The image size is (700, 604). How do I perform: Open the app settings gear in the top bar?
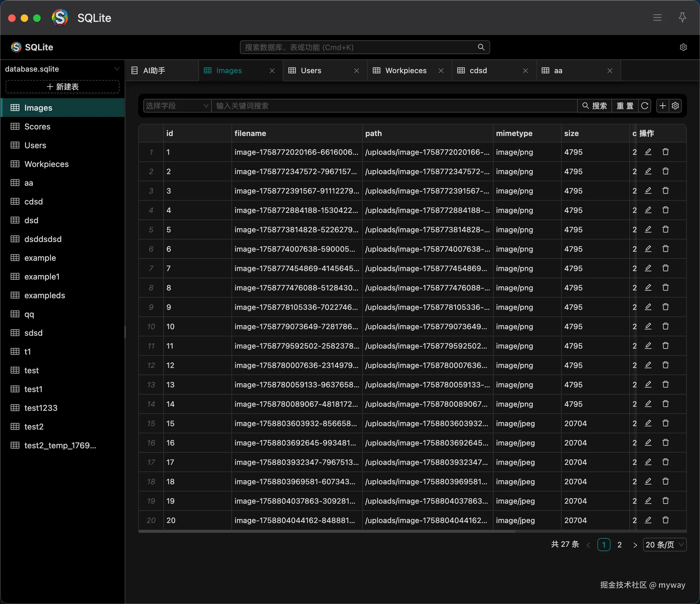coord(683,47)
